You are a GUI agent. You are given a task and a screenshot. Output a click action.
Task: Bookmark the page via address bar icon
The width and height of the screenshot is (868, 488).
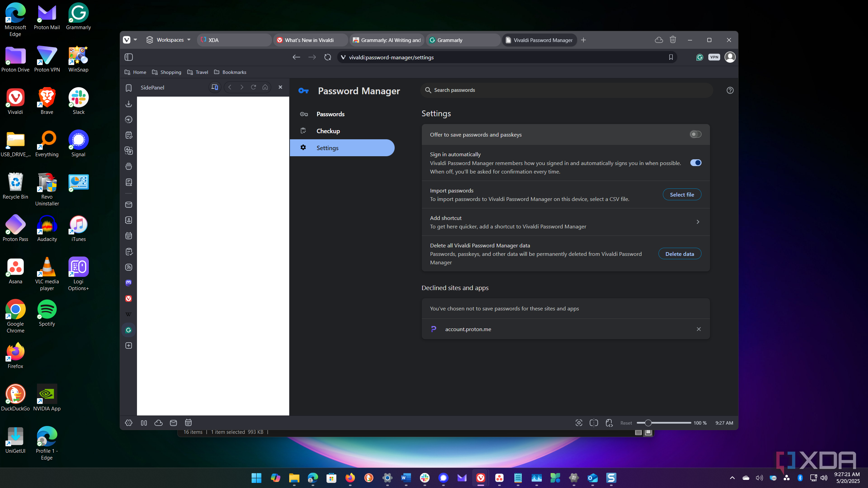point(671,57)
